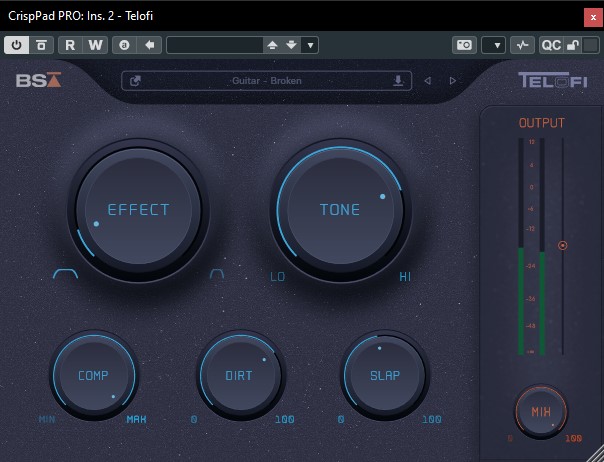This screenshot has width=604, height=462.
Task: Click the SLAP knob
Action: (385, 375)
